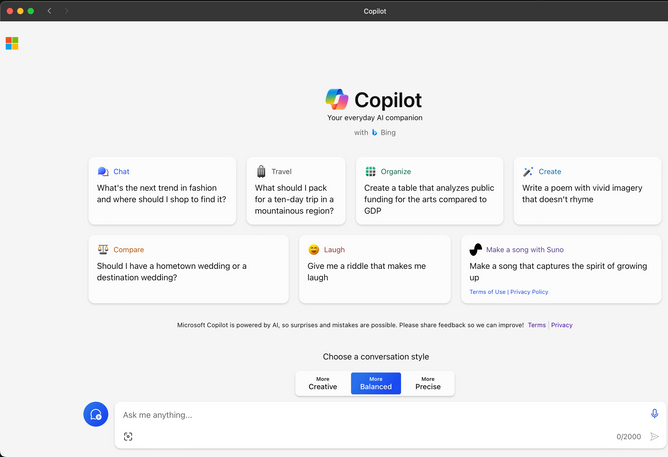Click the Create magic wand icon
The width and height of the screenshot is (668, 457).
528,171
